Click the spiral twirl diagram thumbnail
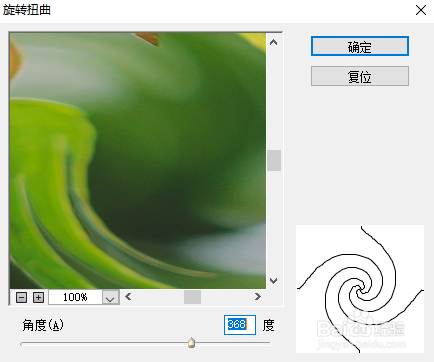 [x=360, y=289]
